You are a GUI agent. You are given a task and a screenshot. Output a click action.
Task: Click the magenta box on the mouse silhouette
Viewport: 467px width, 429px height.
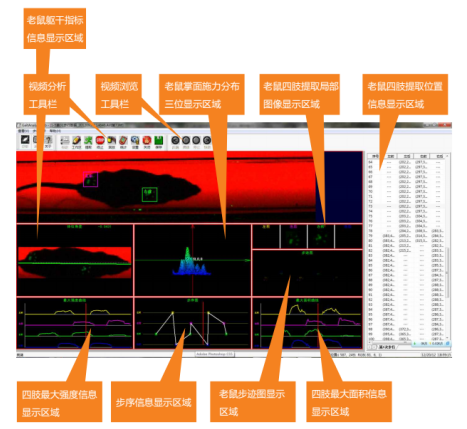point(90,179)
